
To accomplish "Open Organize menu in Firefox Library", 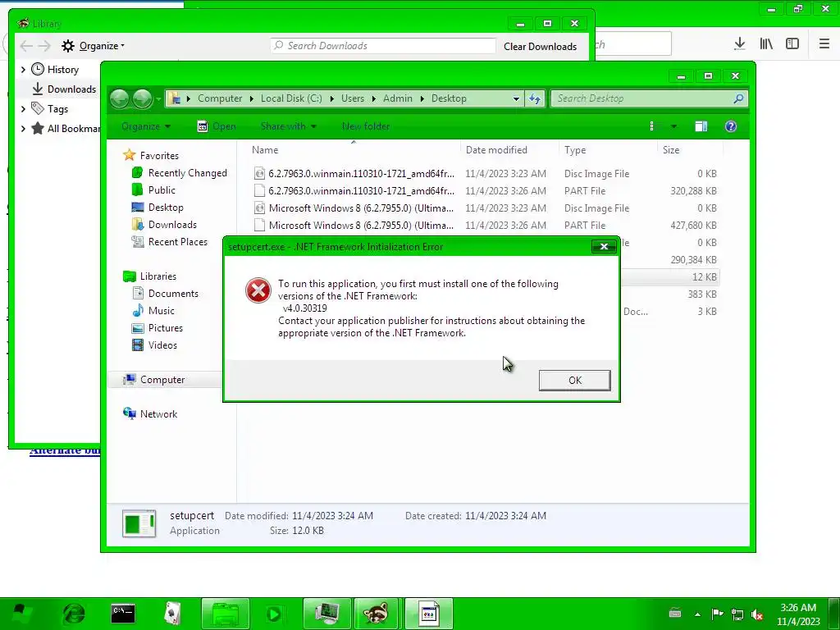I will 93,46.
